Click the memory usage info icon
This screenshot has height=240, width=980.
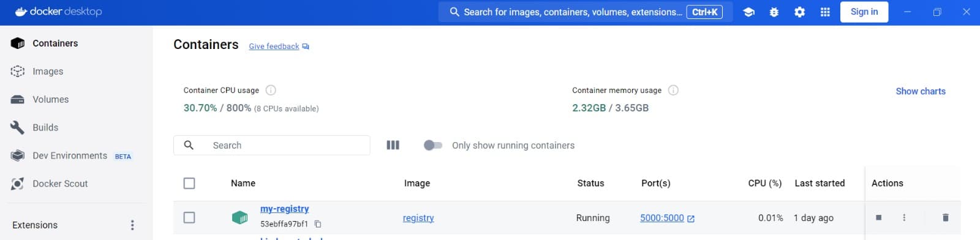pos(673,90)
